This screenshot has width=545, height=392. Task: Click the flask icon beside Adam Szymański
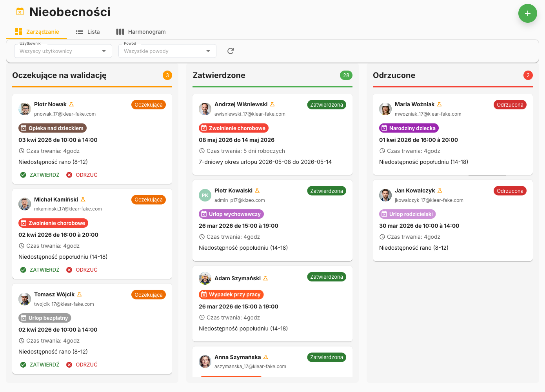[265, 278]
